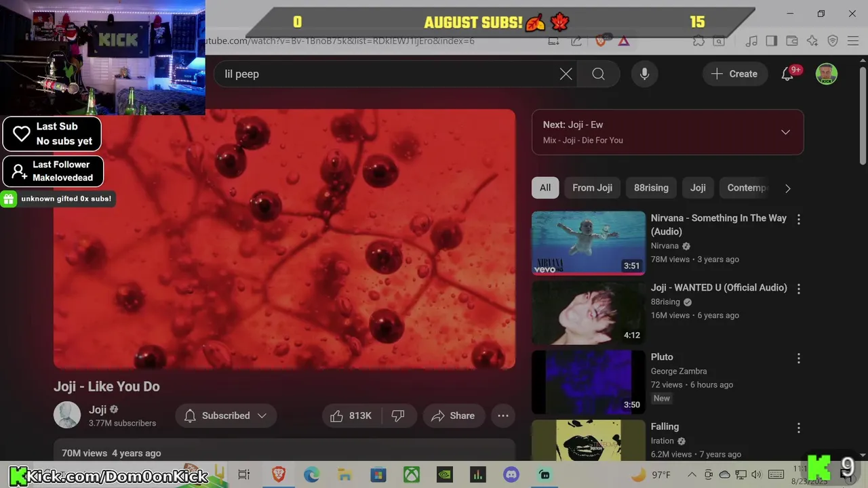This screenshot has height=488, width=868.
Task: Expand the Next: Joji - Ew playlist panel
Action: 785,132
